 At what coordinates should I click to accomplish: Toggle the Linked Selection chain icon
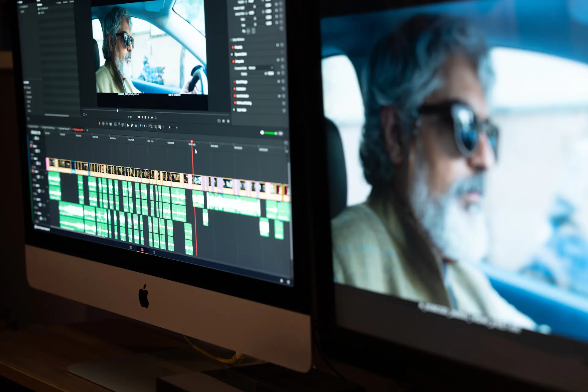[x=132, y=125]
